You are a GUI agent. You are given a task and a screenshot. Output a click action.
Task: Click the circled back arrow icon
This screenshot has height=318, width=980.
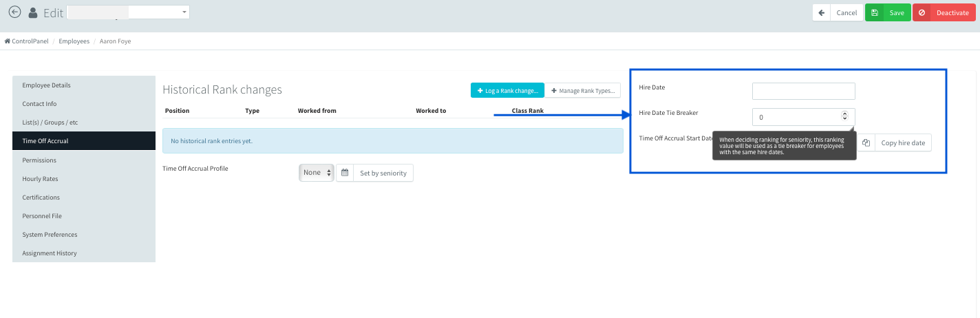pos(14,12)
